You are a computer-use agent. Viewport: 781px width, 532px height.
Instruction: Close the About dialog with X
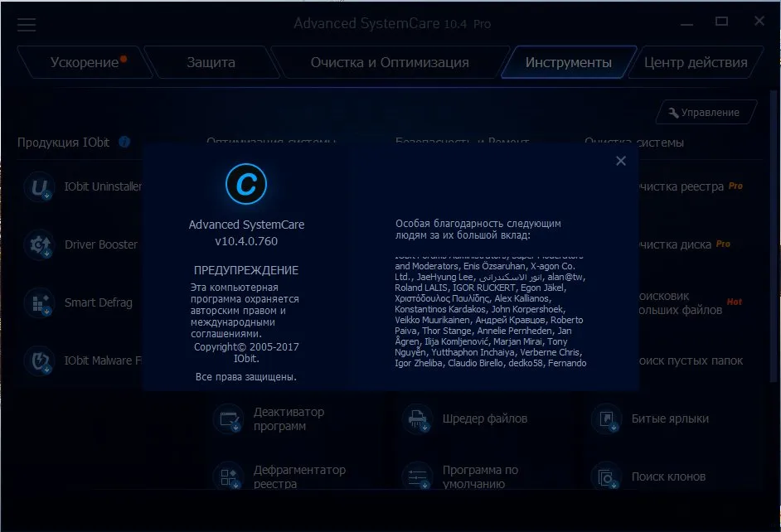[621, 161]
